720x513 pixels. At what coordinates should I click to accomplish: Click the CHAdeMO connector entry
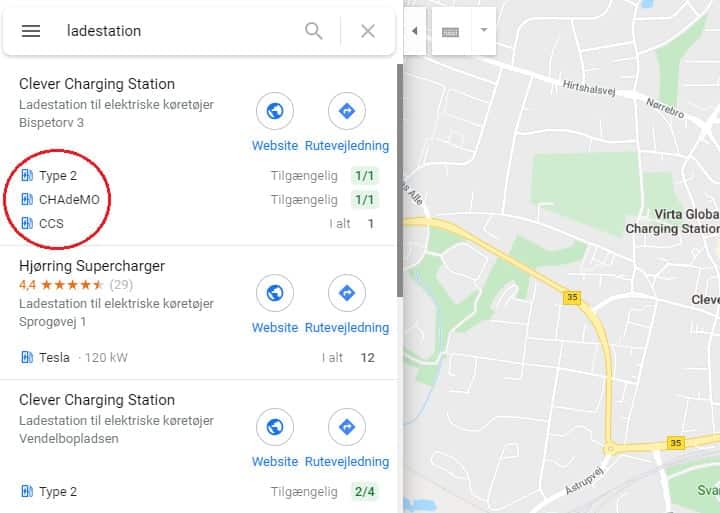point(60,200)
